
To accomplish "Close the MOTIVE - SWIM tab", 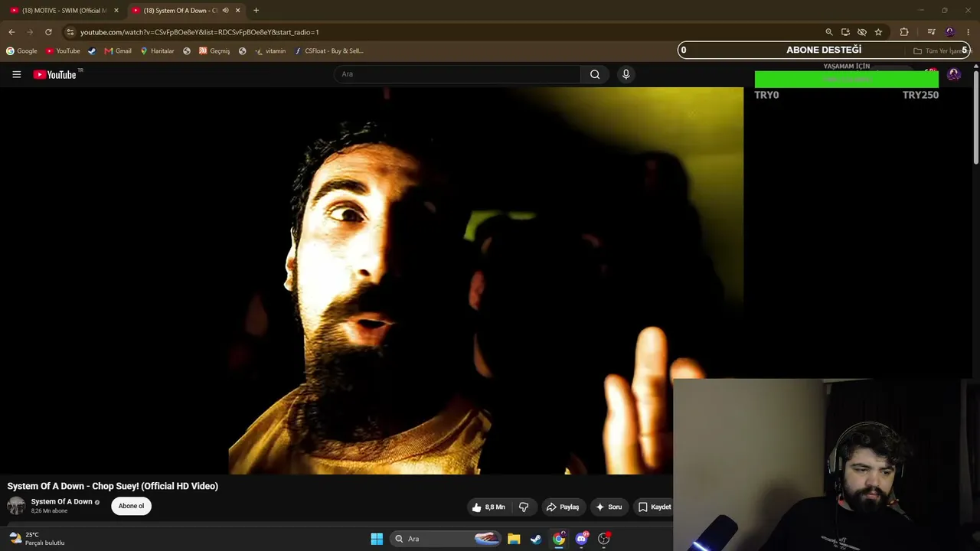I will [116, 11].
